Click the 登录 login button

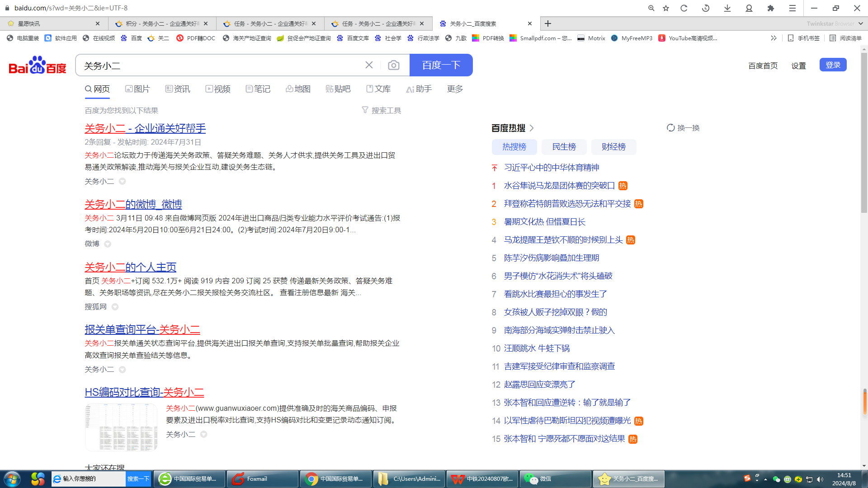[833, 65]
